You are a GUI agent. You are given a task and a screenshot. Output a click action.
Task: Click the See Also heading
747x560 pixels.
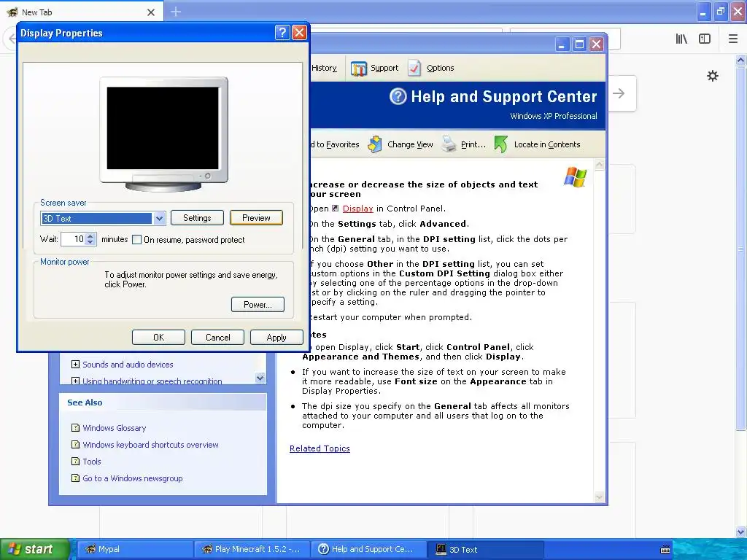(x=85, y=402)
